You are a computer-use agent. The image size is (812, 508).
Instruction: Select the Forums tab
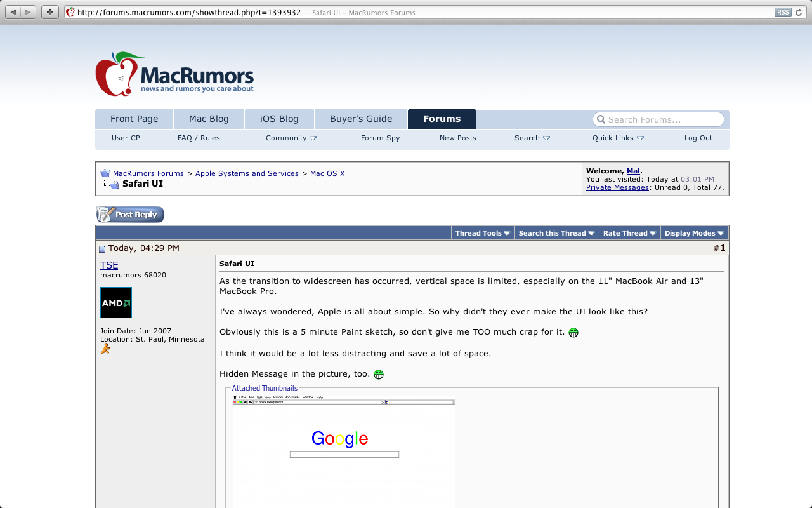[442, 119]
